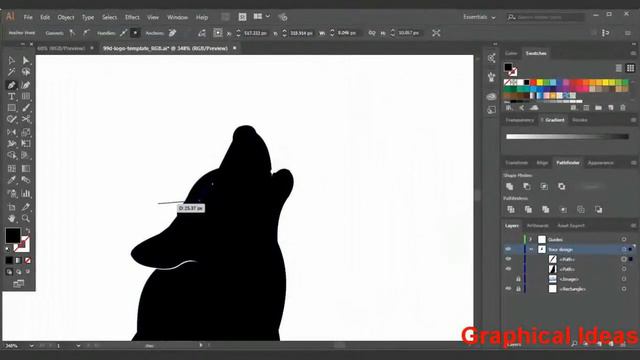
Task: Open the Object menu
Action: point(66,17)
